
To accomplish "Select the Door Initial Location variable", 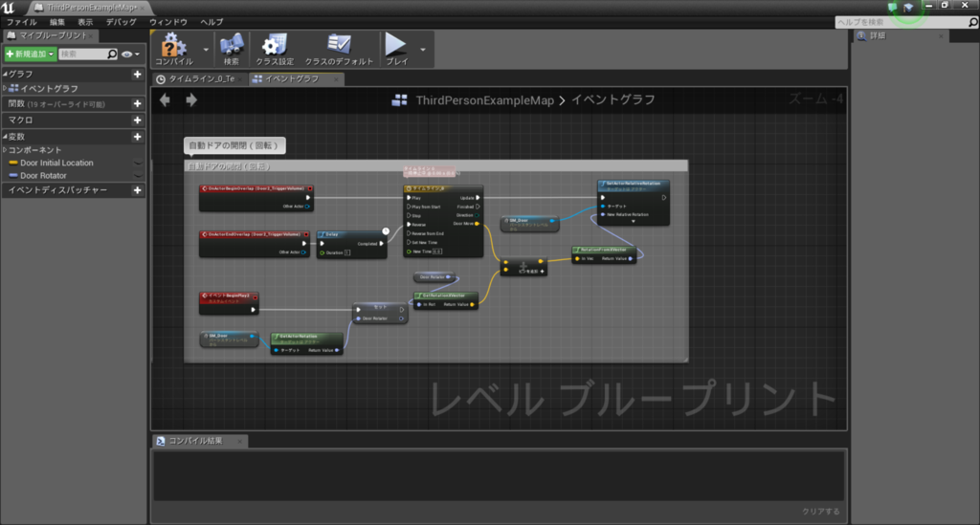I will [56, 163].
